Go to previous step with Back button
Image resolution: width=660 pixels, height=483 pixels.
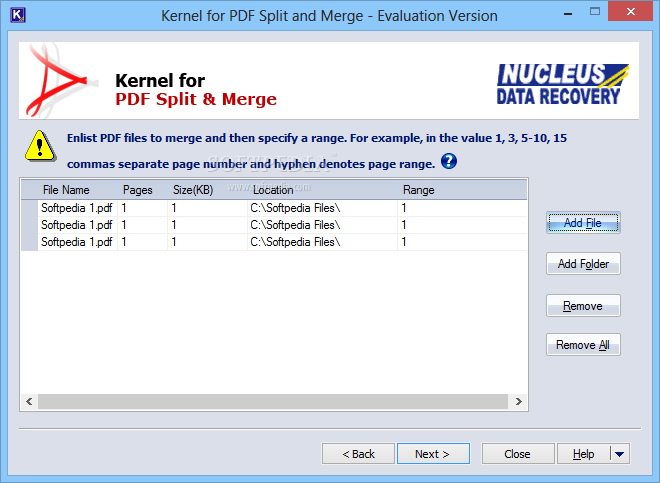click(358, 454)
